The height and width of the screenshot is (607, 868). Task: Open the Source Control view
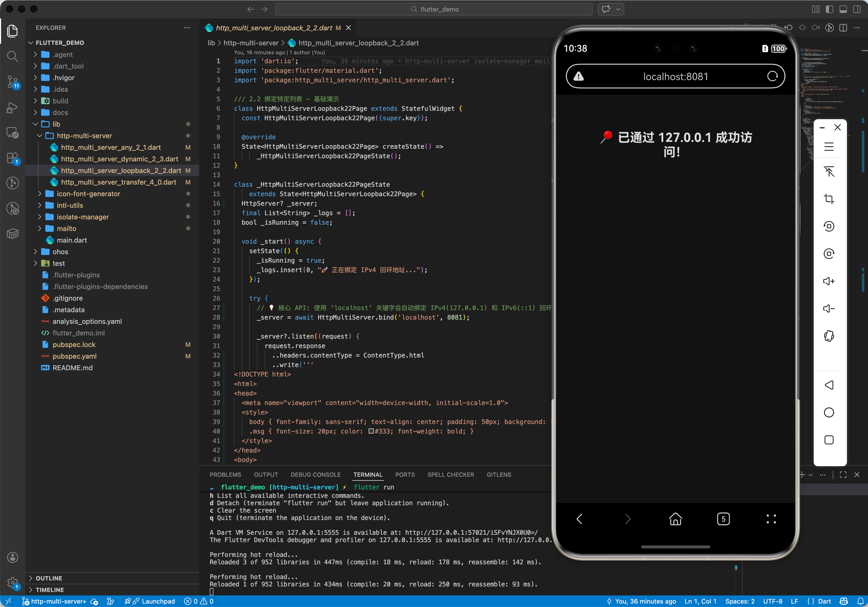12,81
